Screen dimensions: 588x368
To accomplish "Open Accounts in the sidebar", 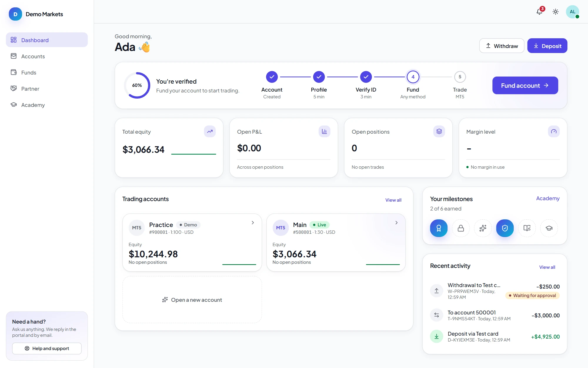I will coord(47,56).
